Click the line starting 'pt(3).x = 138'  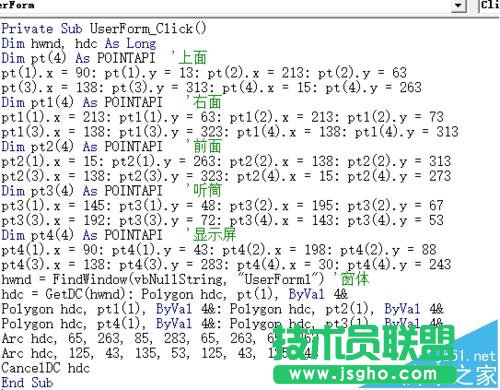click(211, 88)
